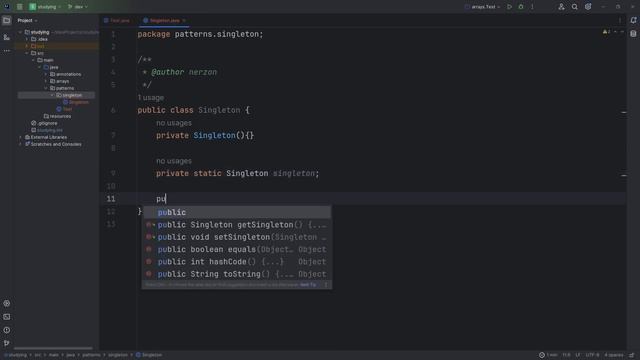
Task: Toggle read-only lock in status bar
Action: click(632, 355)
